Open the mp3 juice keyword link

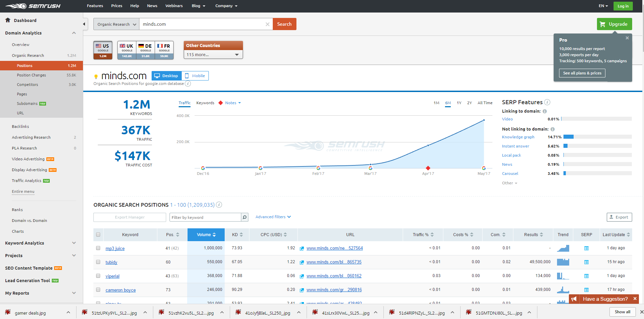click(115, 248)
